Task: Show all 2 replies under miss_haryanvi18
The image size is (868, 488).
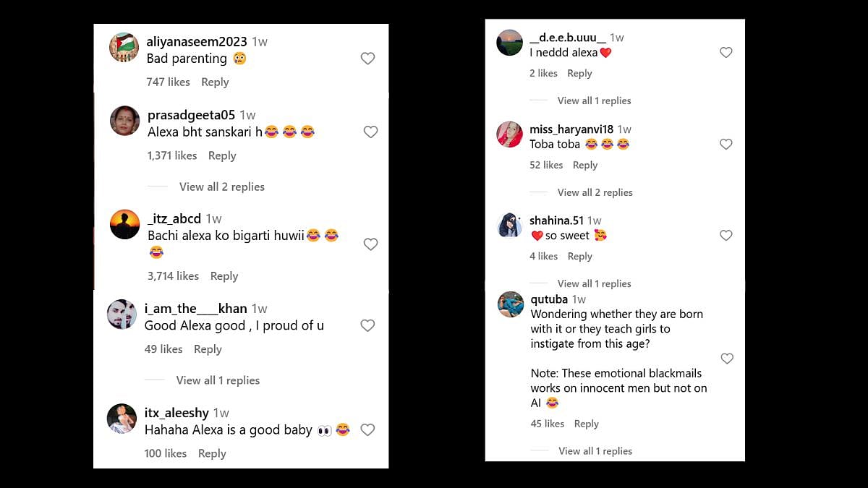Action: (x=595, y=192)
